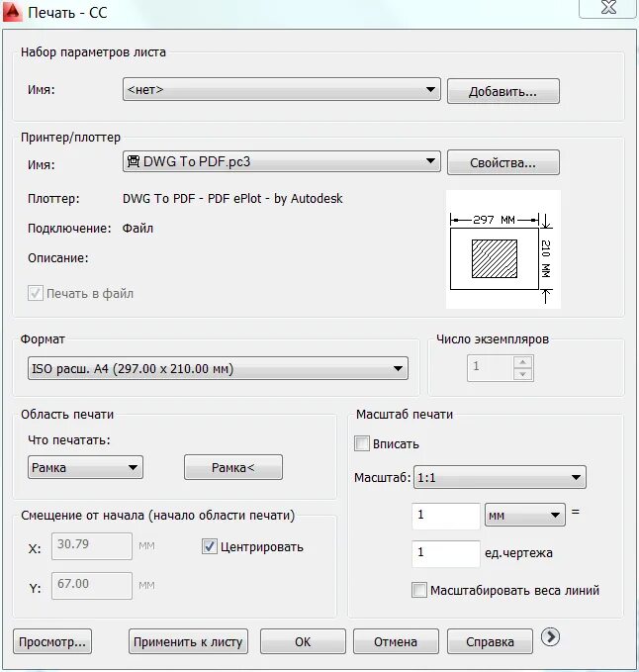Open help with the Справка button
This screenshot has width=639, height=672.
tap(490, 641)
